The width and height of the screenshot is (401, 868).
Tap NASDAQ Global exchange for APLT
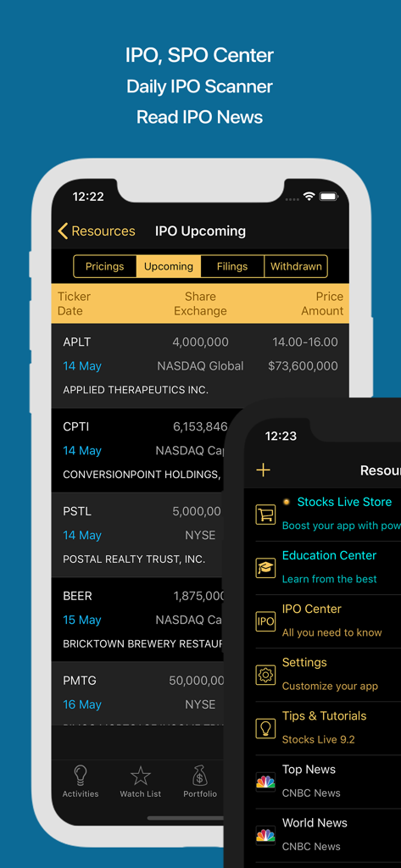tap(200, 366)
